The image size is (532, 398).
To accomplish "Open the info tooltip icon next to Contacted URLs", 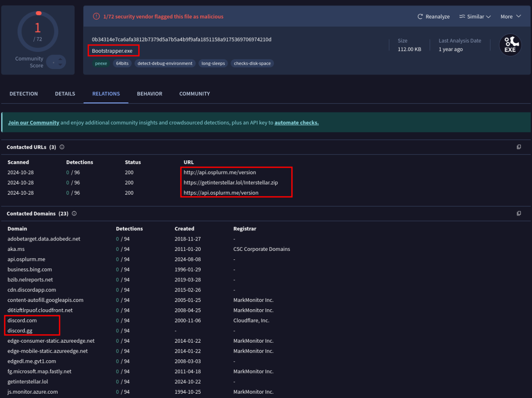I will coord(61,147).
